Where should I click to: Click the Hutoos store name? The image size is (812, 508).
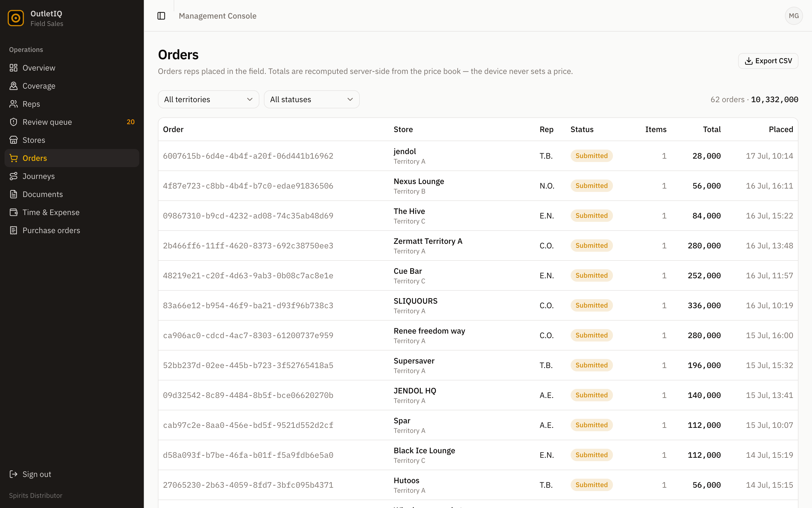[x=406, y=480]
